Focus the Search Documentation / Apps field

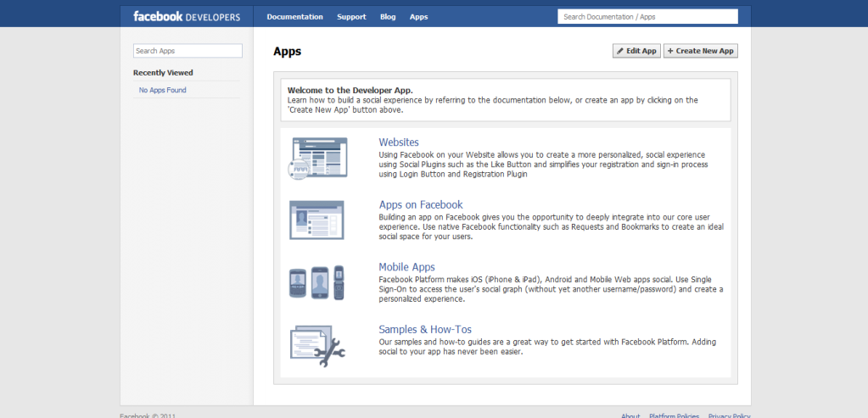pyautogui.click(x=647, y=16)
